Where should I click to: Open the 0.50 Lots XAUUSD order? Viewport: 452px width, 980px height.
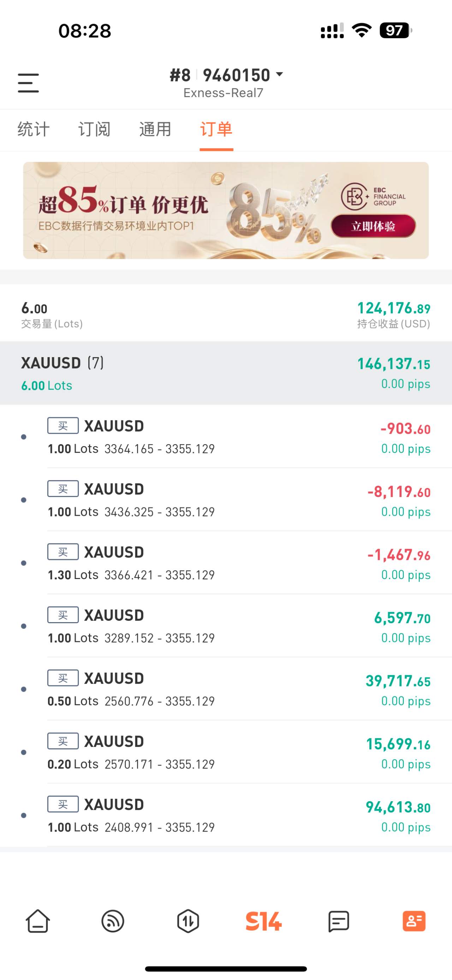(x=226, y=689)
